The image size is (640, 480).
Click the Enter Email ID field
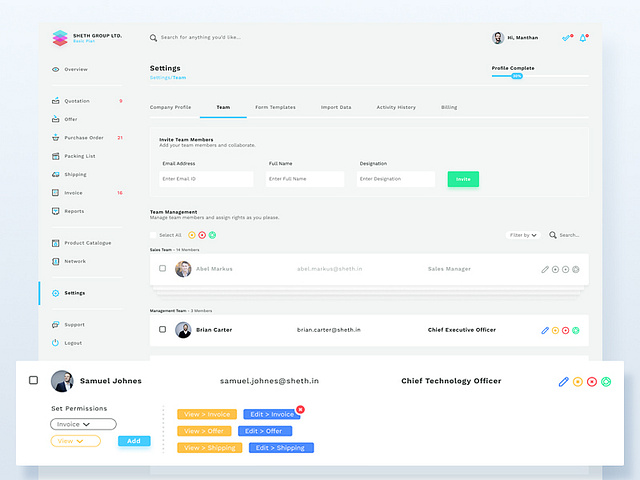point(206,179)
